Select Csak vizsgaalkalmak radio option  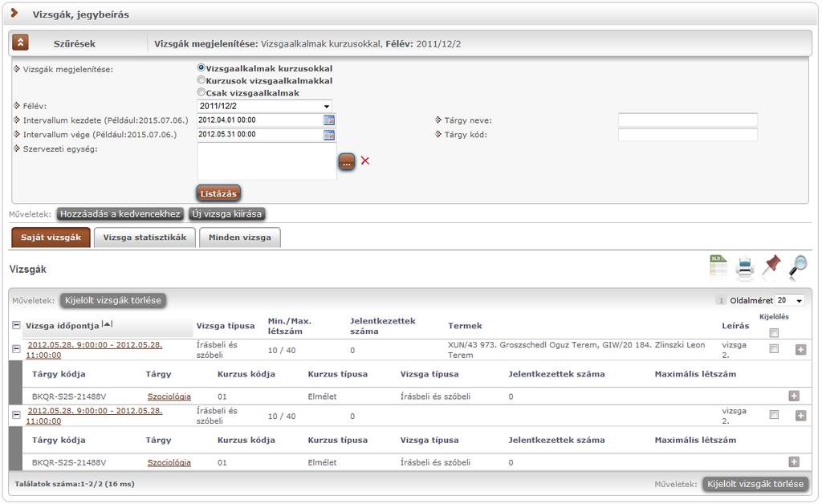201,92
